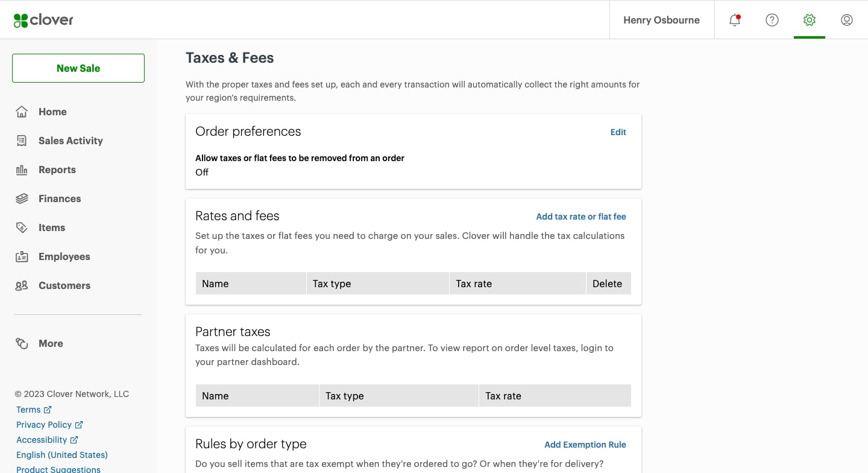Go to Employees page

(64, 256)
